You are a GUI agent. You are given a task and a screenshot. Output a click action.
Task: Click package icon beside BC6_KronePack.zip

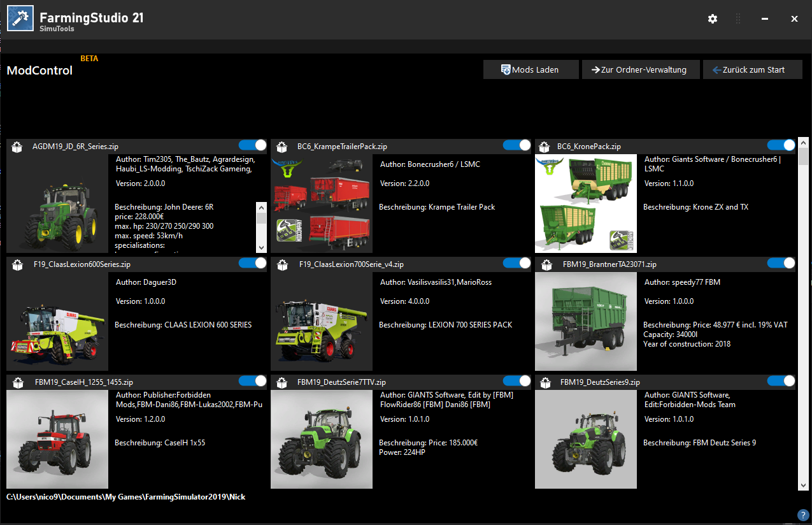pos(546,147)
